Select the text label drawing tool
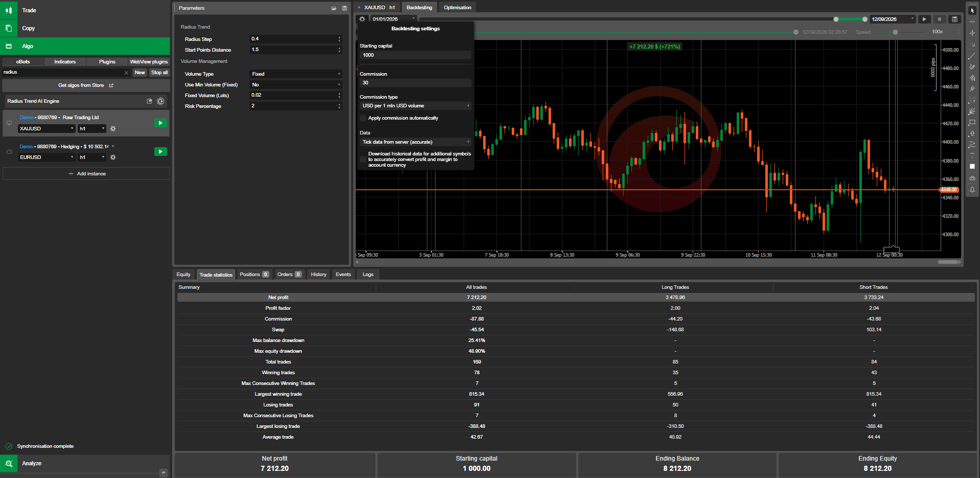 tap(972, 155)
